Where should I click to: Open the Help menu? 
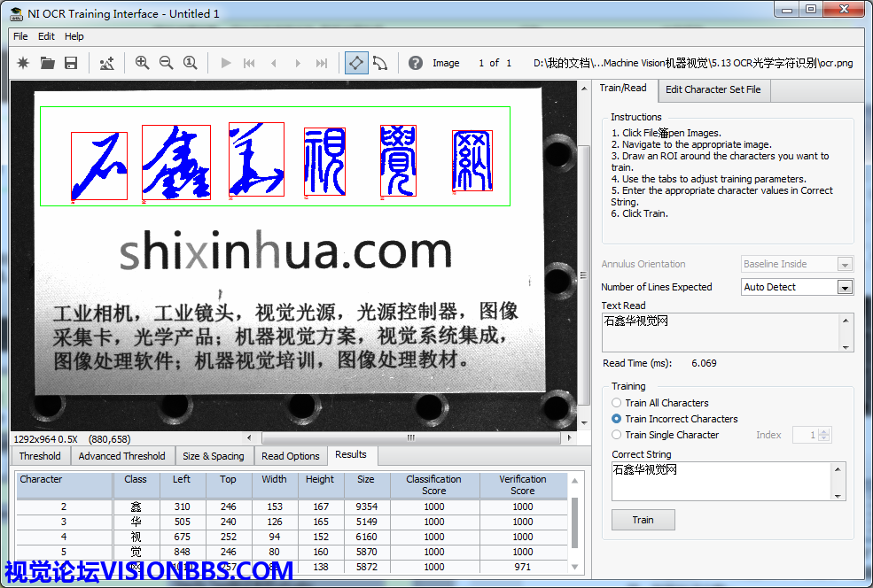[74, 36]
